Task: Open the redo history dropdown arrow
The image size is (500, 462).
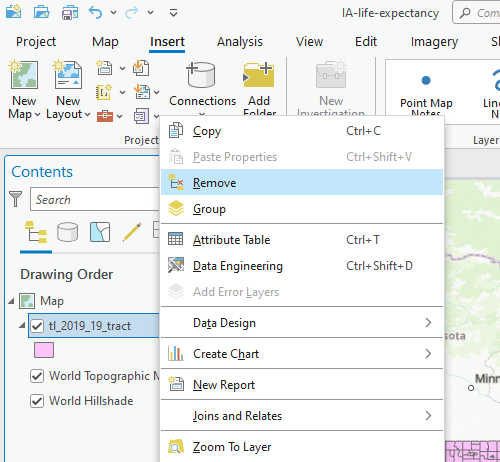Action: pos(151,13)
